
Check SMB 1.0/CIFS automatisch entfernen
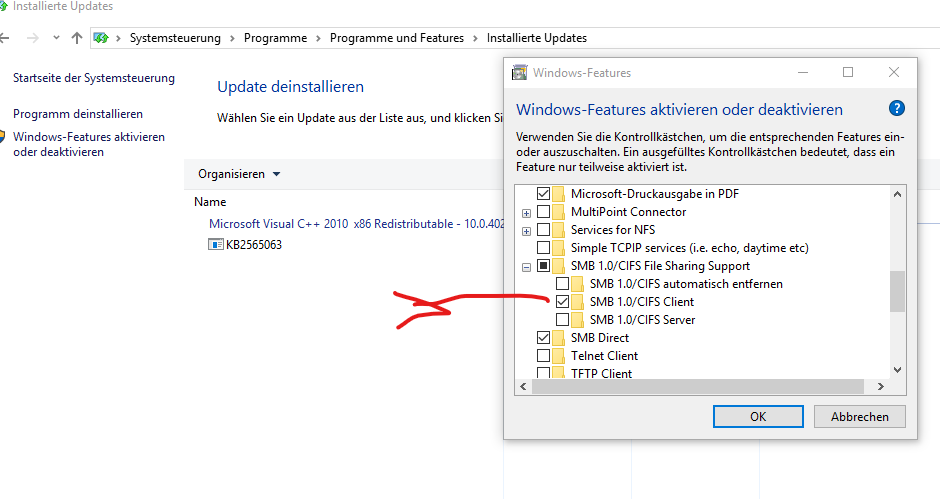562,284
